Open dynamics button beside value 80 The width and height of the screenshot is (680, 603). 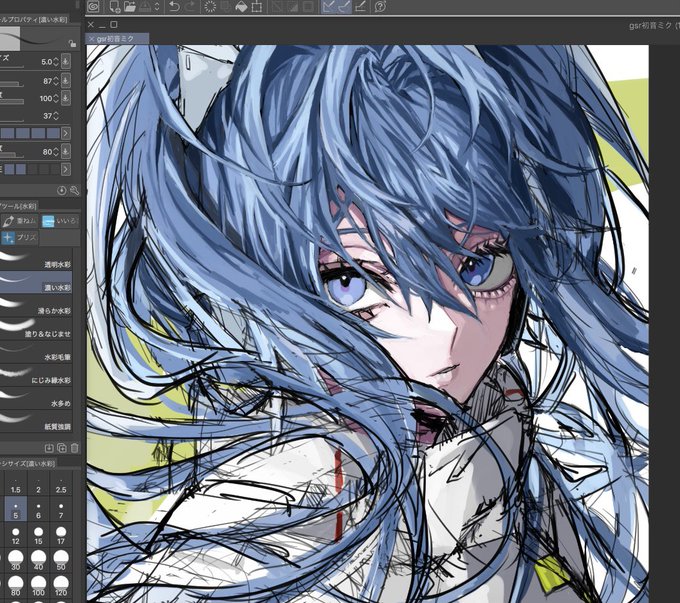tap(65, 151)
